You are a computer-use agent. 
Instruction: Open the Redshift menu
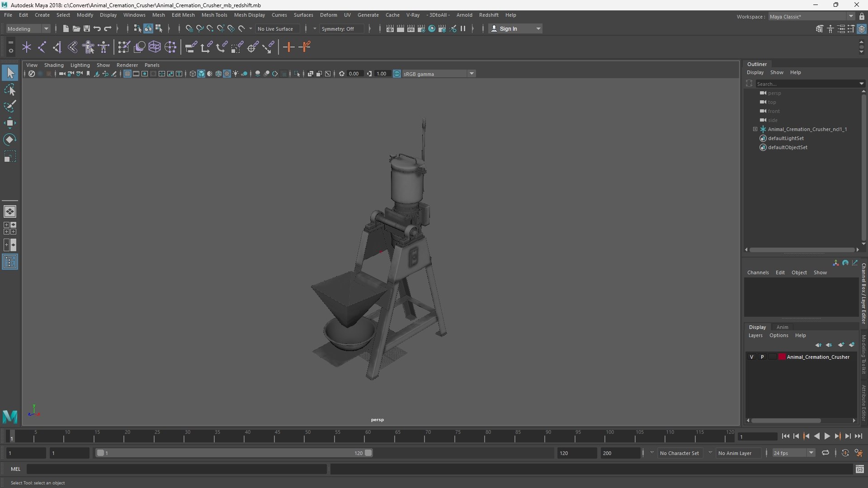489,15
